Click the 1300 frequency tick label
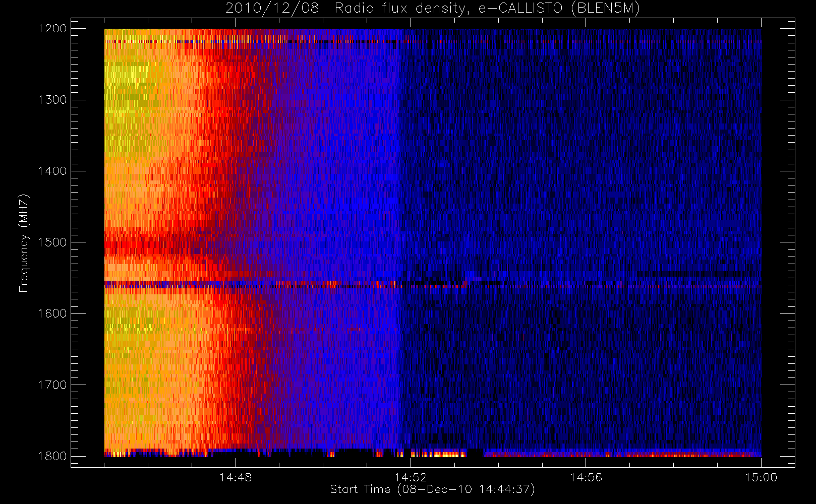 52,100
